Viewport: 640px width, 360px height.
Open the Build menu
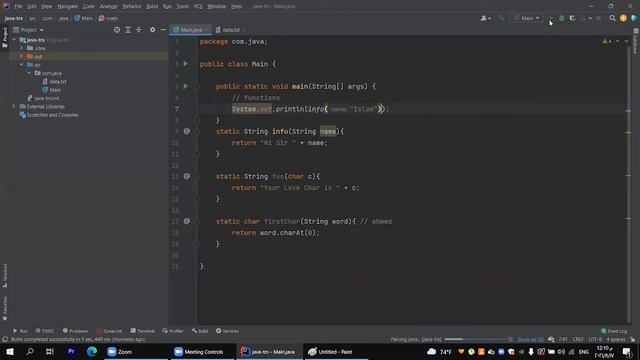[x=152, y=6]
